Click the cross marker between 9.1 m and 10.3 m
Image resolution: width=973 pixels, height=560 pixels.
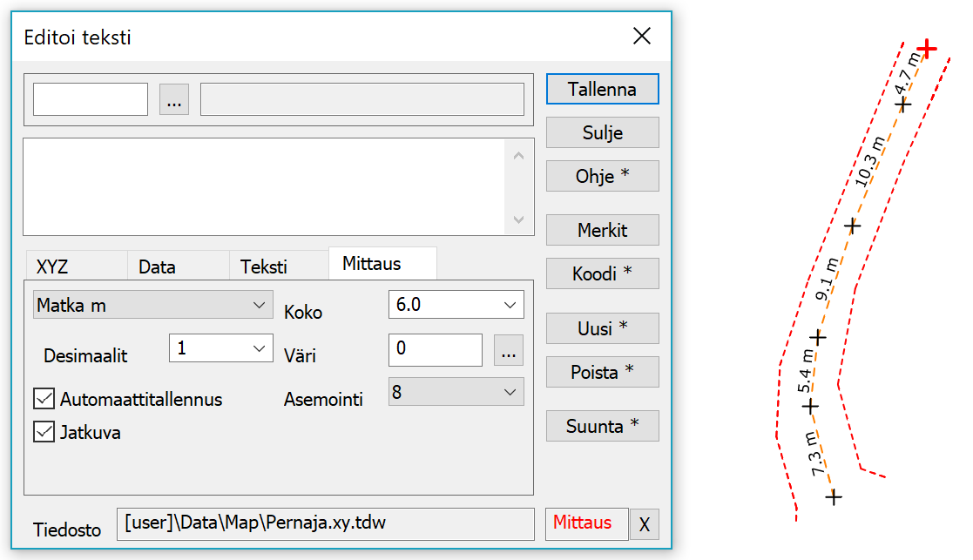pyautogui.click(x=853, y=226)
